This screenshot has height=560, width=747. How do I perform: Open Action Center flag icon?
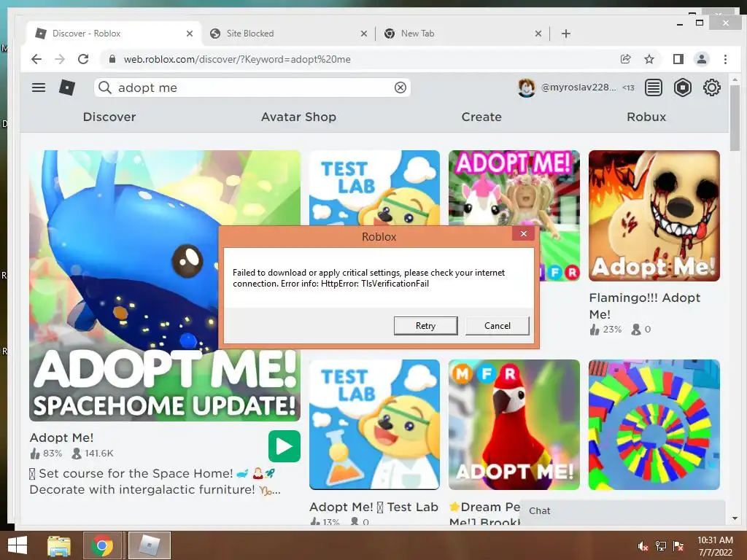tap(678, 546)
